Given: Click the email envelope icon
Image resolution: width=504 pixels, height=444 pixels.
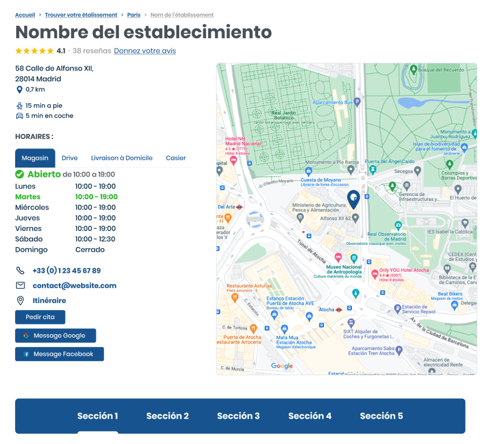Looking at the screenshot, I should 20,286.
